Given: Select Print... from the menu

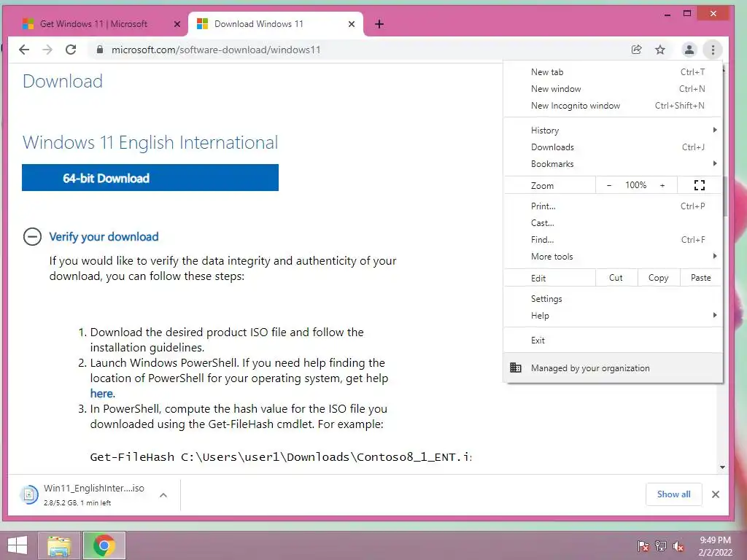Looking at the screenshot, I should pyautogui.click(x=613, y=206).
